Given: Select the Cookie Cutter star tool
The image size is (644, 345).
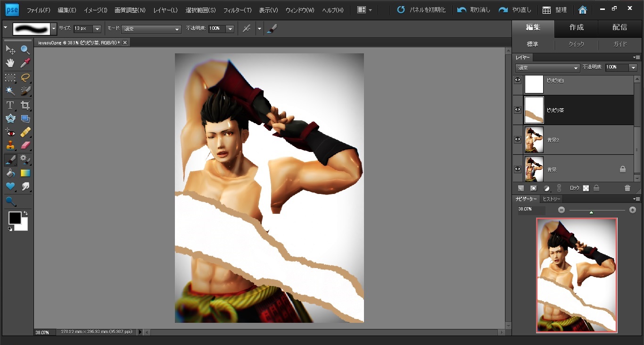Looking at the screenshot, I should point(10,119).
